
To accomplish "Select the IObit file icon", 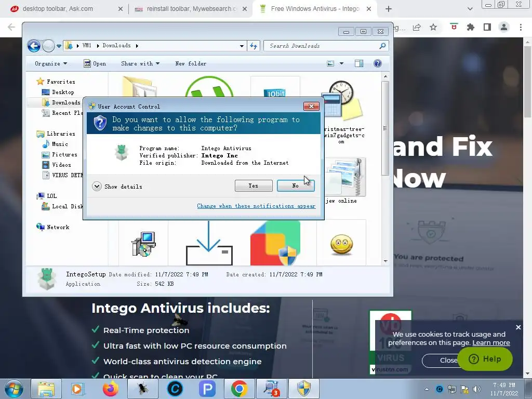I will click(x=275, y=88).
